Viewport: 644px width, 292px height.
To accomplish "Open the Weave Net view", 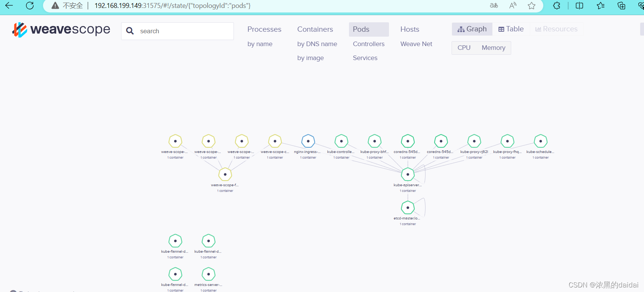I will (x=416, y=44).
